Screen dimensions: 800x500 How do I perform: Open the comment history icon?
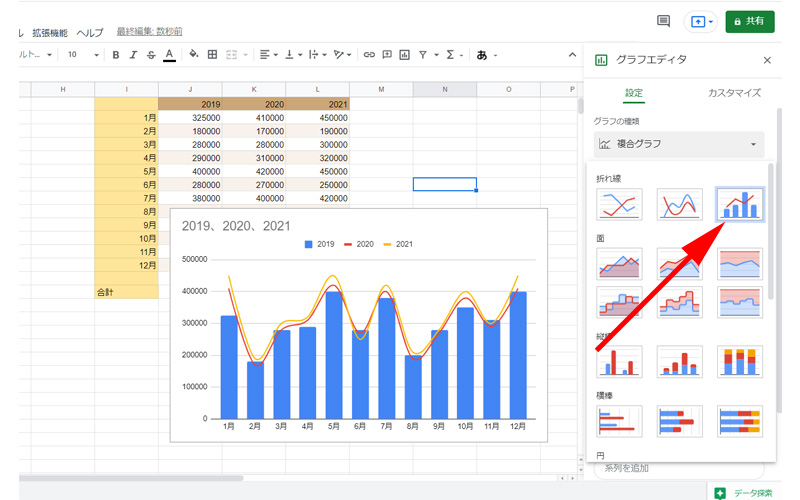(x=663, y=21)
